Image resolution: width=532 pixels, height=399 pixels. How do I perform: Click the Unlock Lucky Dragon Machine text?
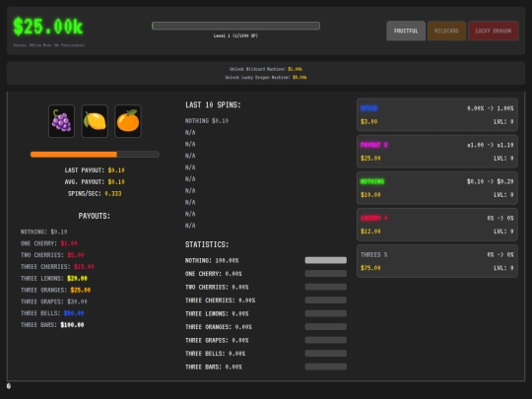click(x=266, y=78)
